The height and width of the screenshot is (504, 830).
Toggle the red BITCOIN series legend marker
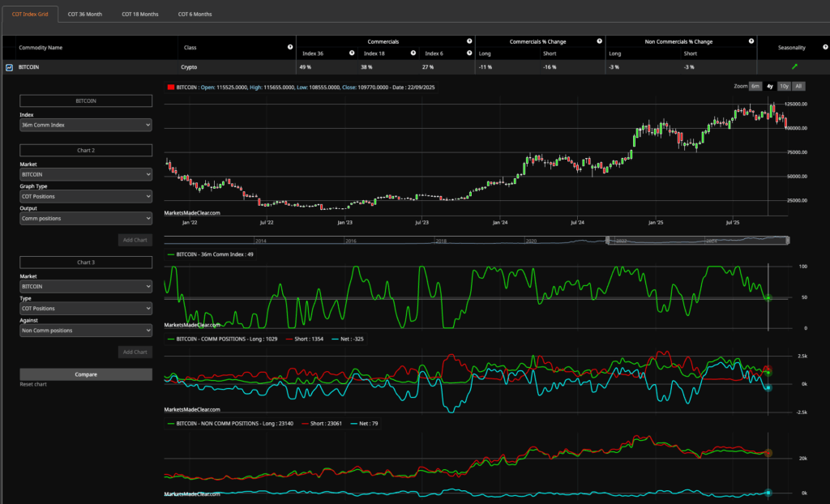pyautogui.click(x=170, y=86)
